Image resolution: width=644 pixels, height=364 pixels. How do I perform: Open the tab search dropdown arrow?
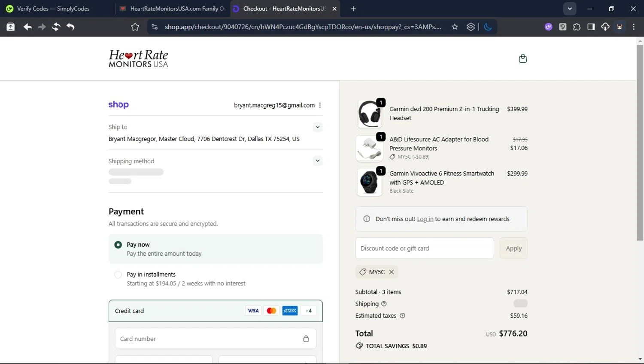(x=570, y=9)
